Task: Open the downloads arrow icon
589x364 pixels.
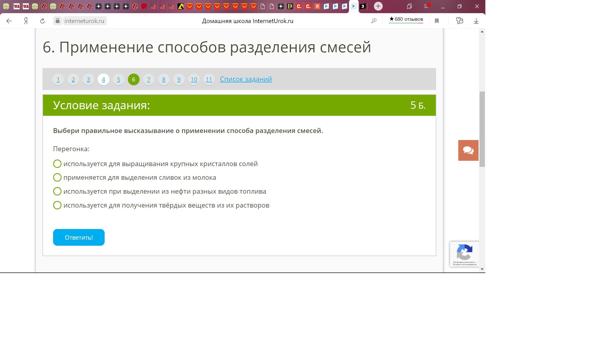Action: click(x=476, y=21)
